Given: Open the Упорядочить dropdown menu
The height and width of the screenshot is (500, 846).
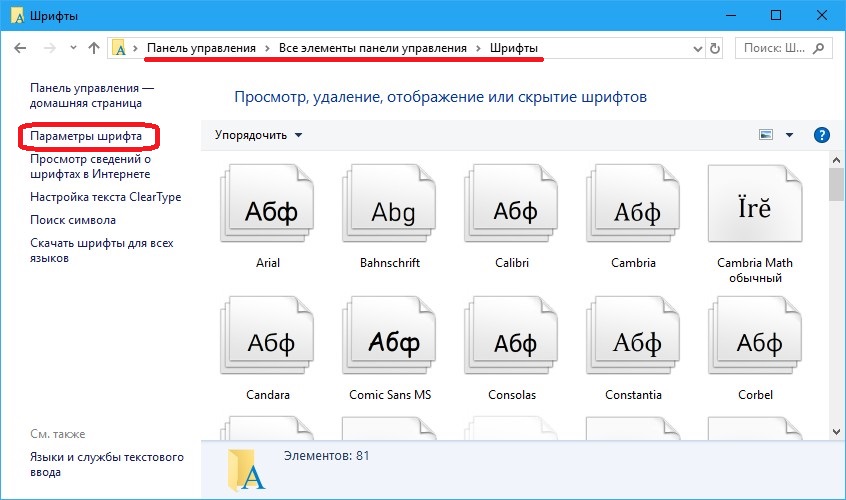Looking at the screenshot, I should [x=258, y=135].
